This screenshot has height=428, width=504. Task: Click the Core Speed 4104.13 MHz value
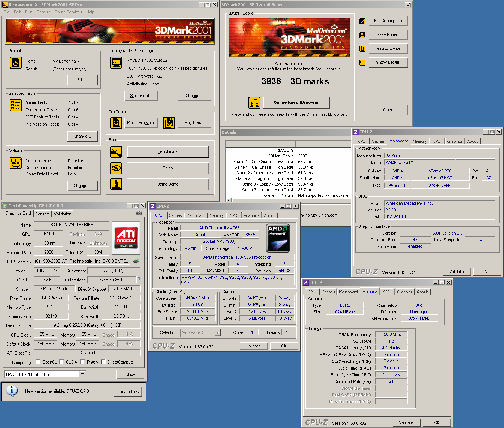pyautogui.click(x=198, y=298)
